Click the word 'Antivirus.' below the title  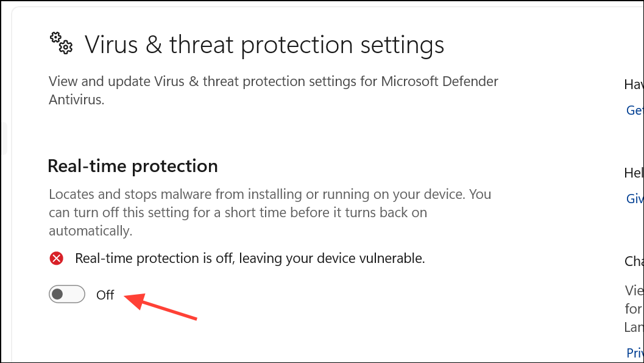(76, 99)
